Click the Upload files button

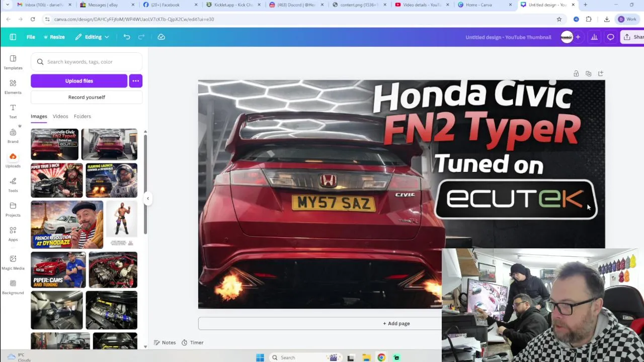pos(79,81)
